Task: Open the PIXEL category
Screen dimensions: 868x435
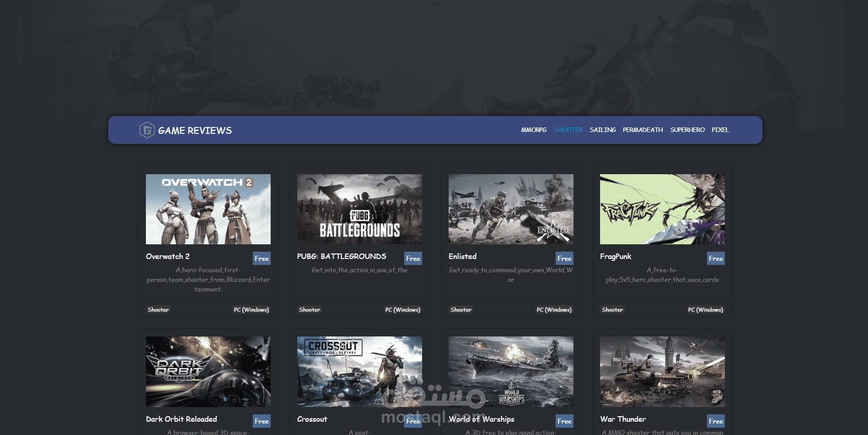Action: (720, 130)
